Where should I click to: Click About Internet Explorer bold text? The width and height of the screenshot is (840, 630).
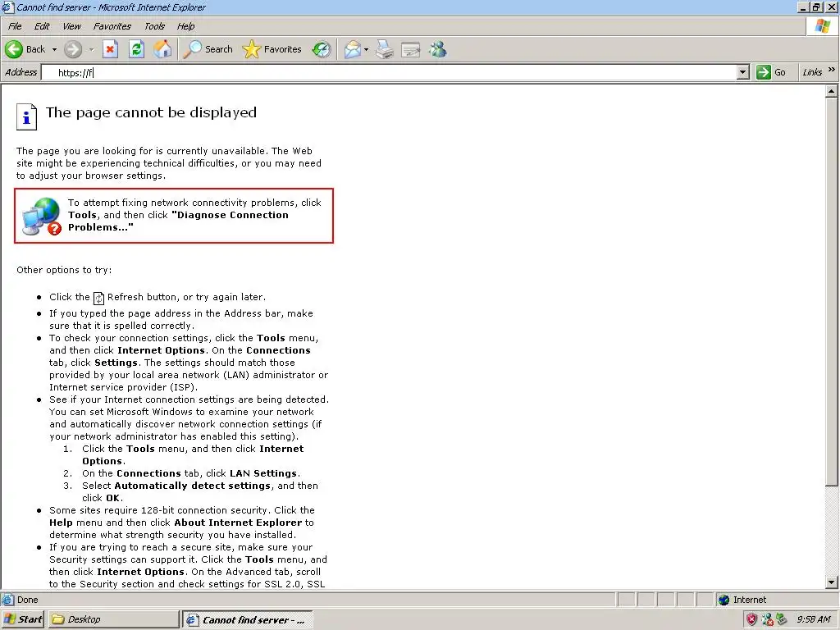239,523
